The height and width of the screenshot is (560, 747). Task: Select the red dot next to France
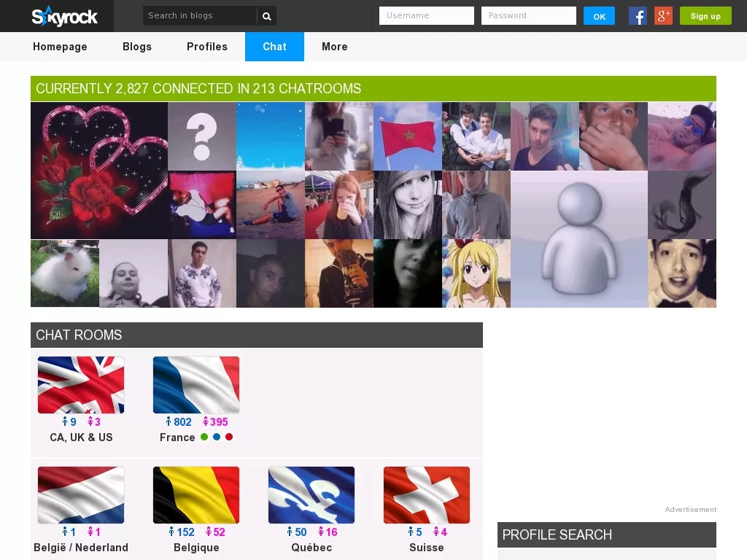229,437
